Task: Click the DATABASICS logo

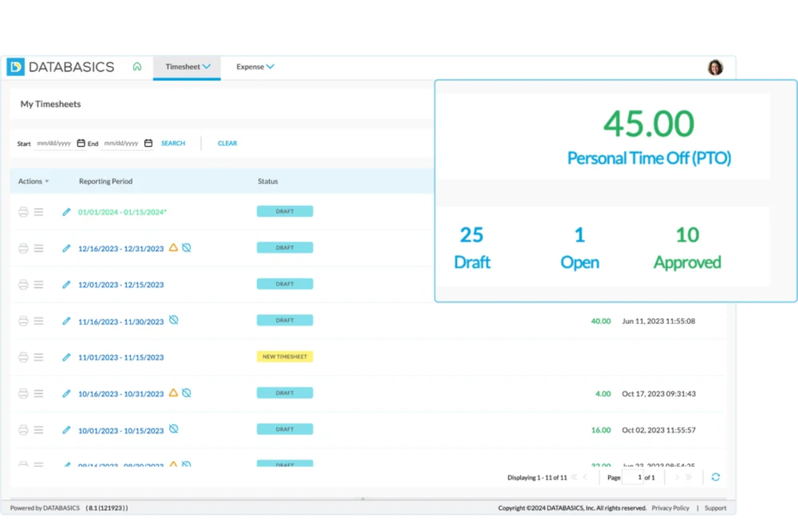Action: [x=60, y=66]
